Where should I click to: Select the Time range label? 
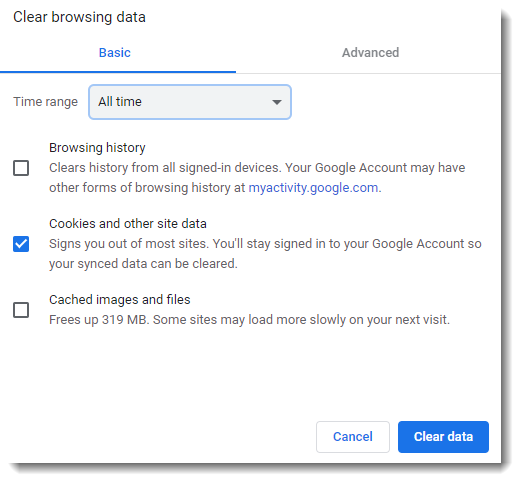pos(45,102)
